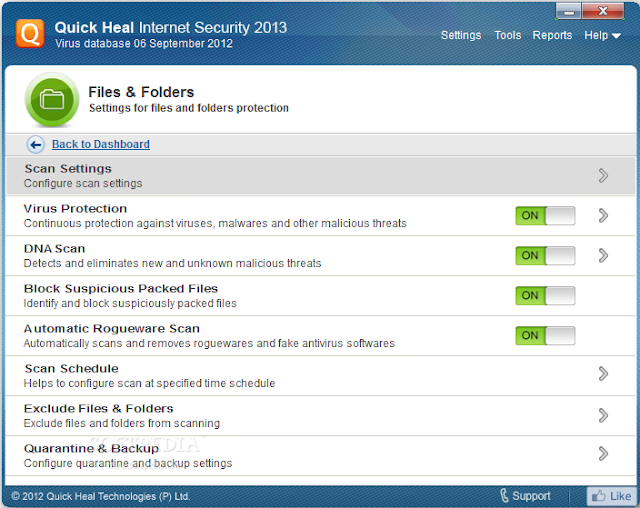Follow the Back to Dashboard link
This screenshot has height=508, width=640.
click(101, 144)
